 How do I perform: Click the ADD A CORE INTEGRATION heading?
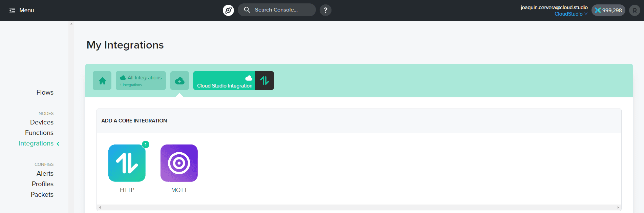[134, 121]
